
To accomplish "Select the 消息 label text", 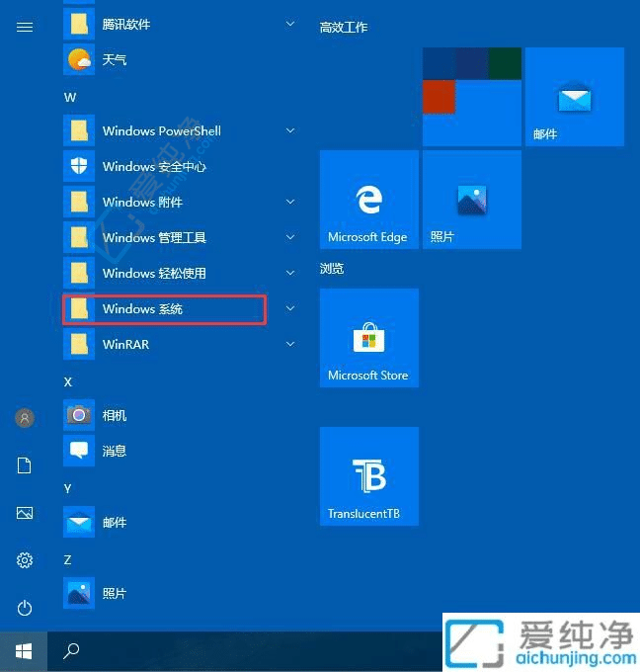I will click(x=114, y=451).
